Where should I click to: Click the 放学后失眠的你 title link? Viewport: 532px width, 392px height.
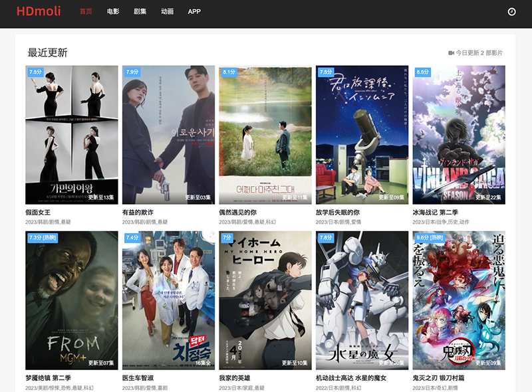(338, 212)
